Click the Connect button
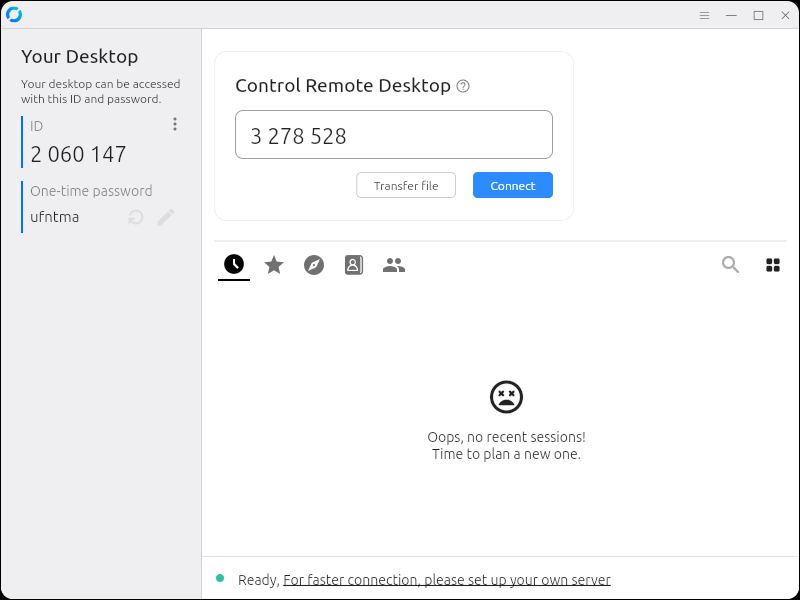The image size is (800, 600). point(513,185)
